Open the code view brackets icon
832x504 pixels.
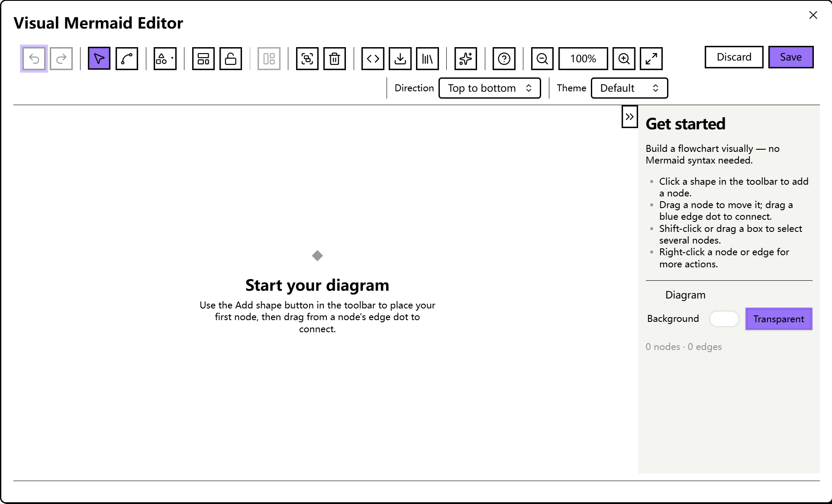point(373,58)
